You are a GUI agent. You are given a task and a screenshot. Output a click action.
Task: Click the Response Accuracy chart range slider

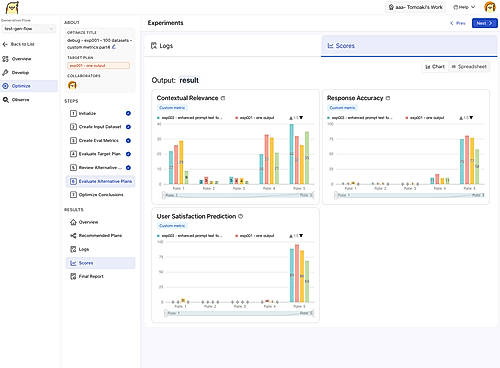pyautogui.click(x=409, y=195)
